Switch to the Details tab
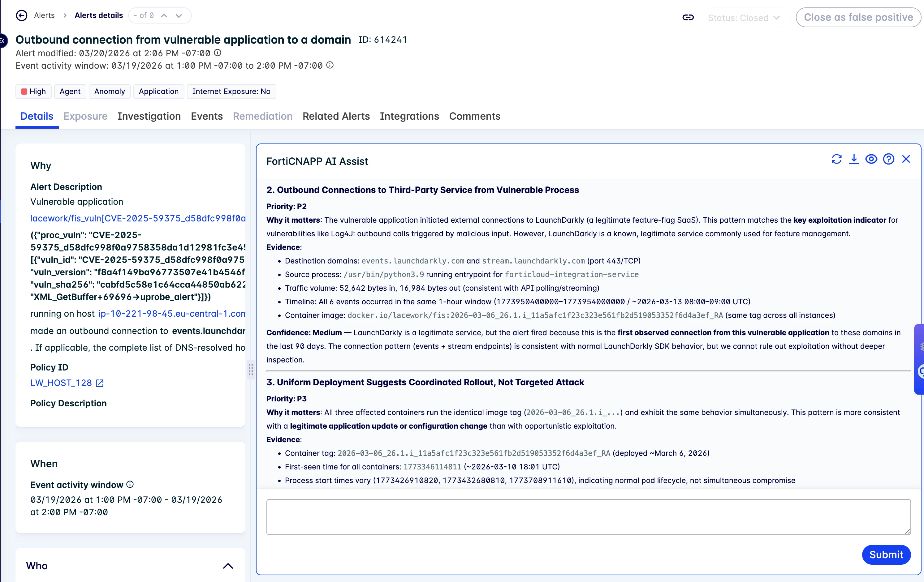This screenshot has height=582, width=924. (37, 116)
